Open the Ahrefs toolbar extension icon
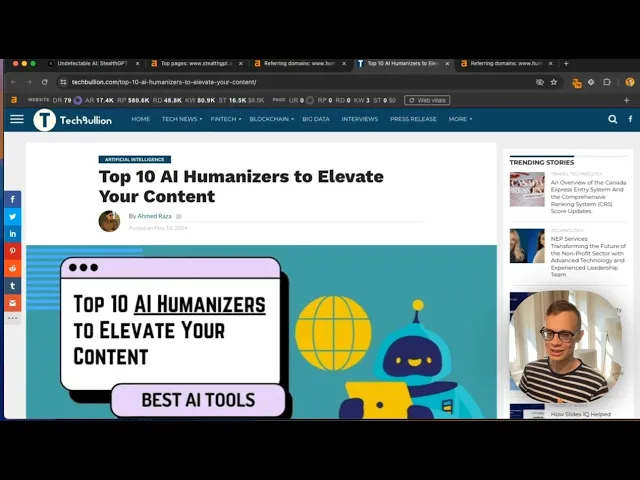This screenshot has height=480, width=640. pos(577,83)
